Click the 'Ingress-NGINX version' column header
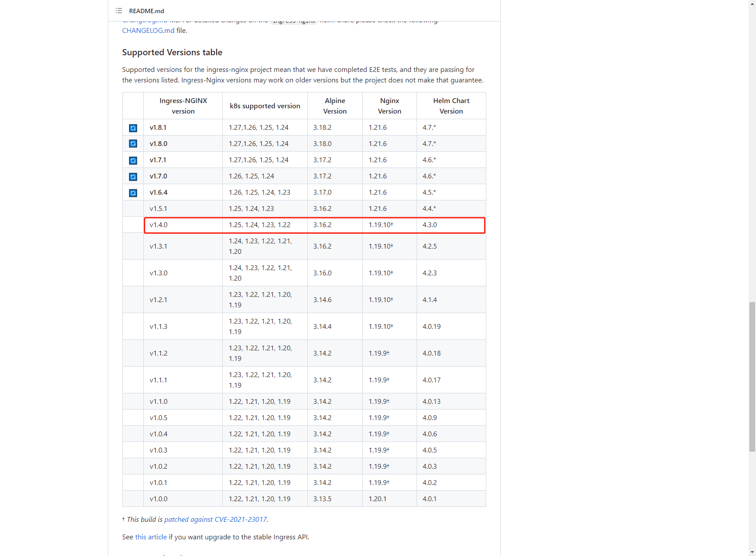The image size is (756, 556). pos(183,106)
